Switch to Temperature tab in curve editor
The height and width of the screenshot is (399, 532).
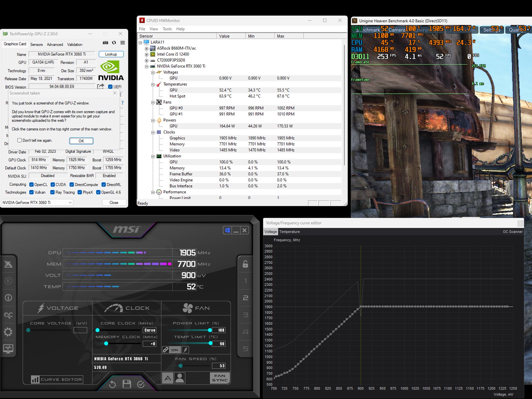(289, 232)
